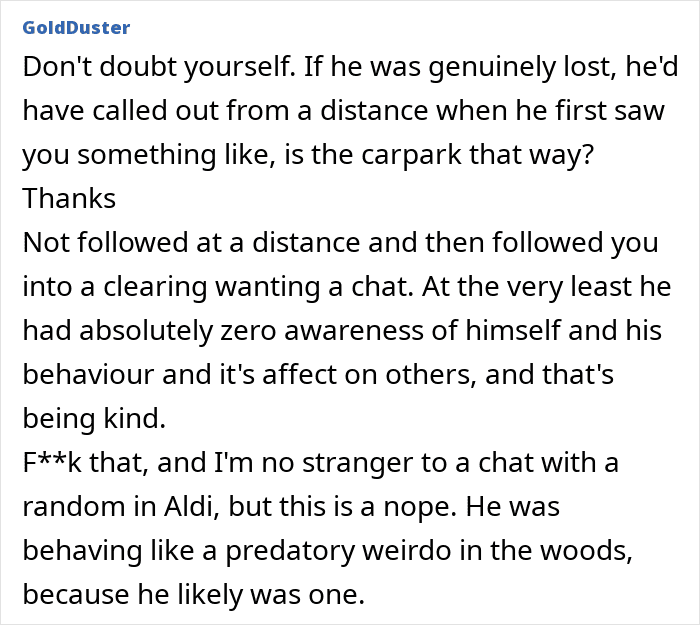Click the phrase "Don't doubt yourself."
This screenshot has width=700, height=625.
pyautogui.click(x=159, y=67)
